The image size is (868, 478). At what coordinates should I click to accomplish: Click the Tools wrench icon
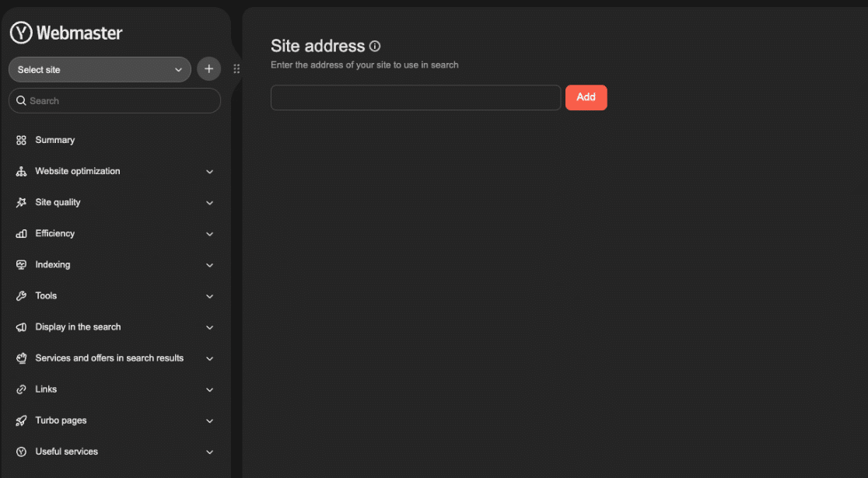coord(21,295)
